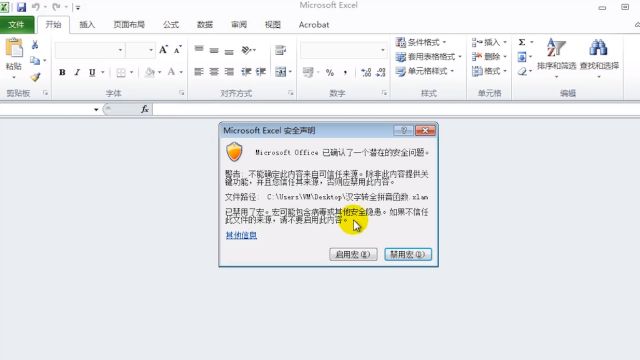Click the Accounting Number Format icon
Screen dimensions: 640x360
click(308, 73)
